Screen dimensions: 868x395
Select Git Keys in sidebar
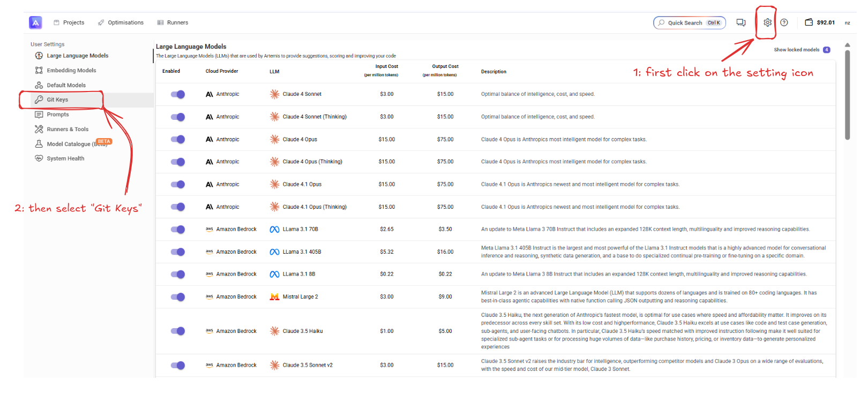click(57, 100)
